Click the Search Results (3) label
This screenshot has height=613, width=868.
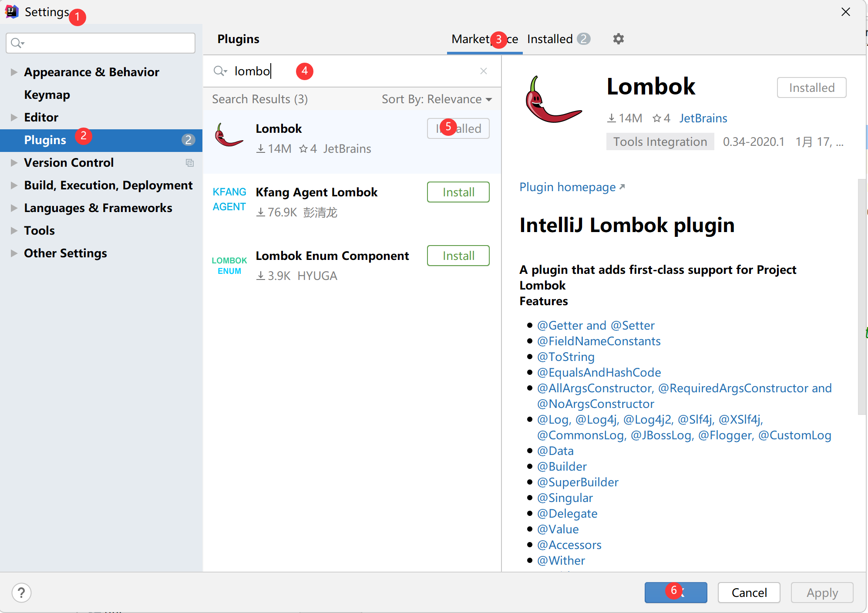pyautogui.click(x=260, y=99)
